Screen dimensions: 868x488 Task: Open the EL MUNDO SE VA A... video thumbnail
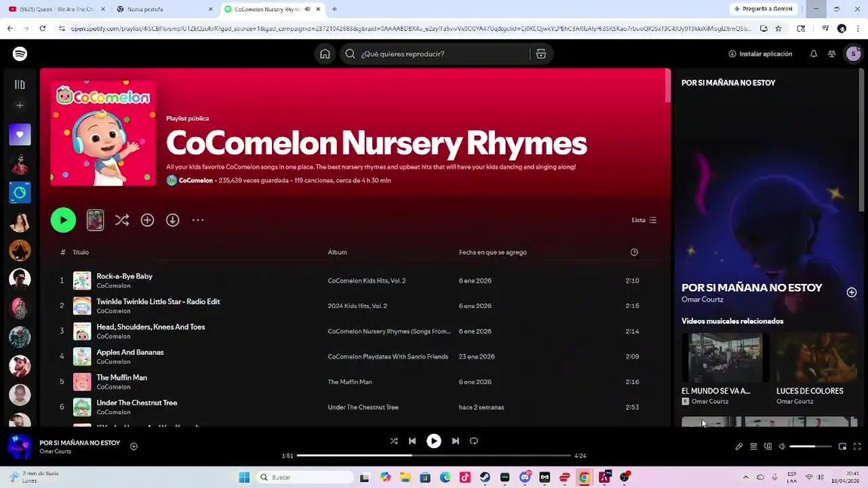click(x=725, y=358)
